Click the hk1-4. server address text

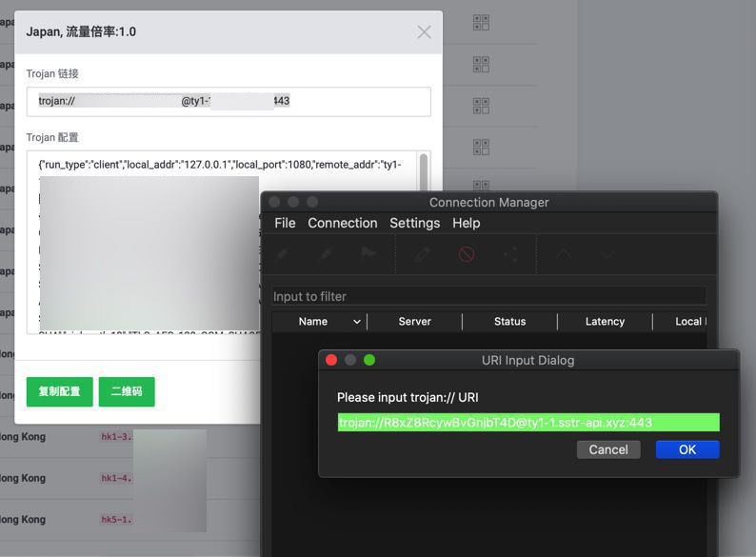116,478
